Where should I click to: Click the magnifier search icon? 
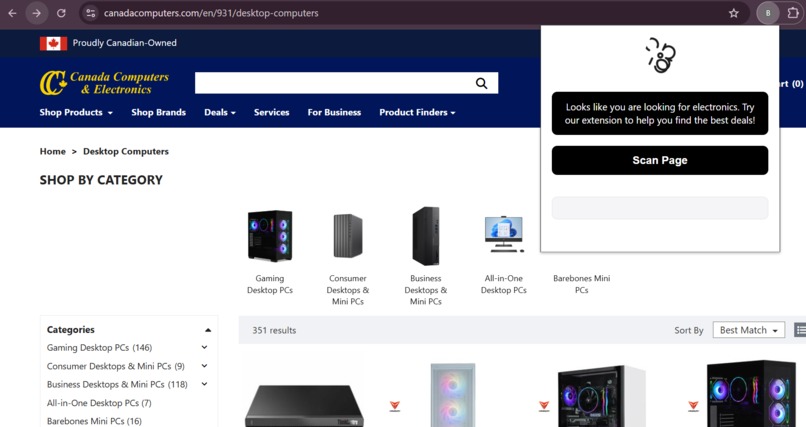point(481,83)
